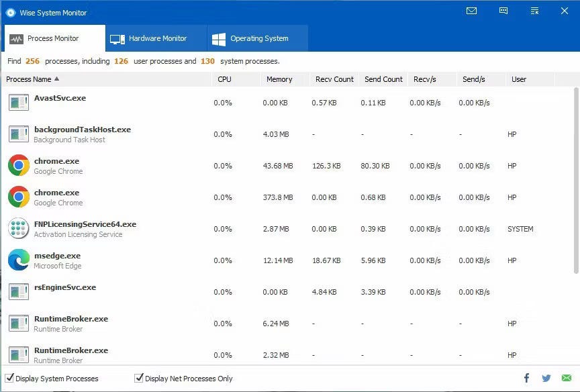
Task: Click the Twitter share icon at bottom right
Action: tap(545, 378)
